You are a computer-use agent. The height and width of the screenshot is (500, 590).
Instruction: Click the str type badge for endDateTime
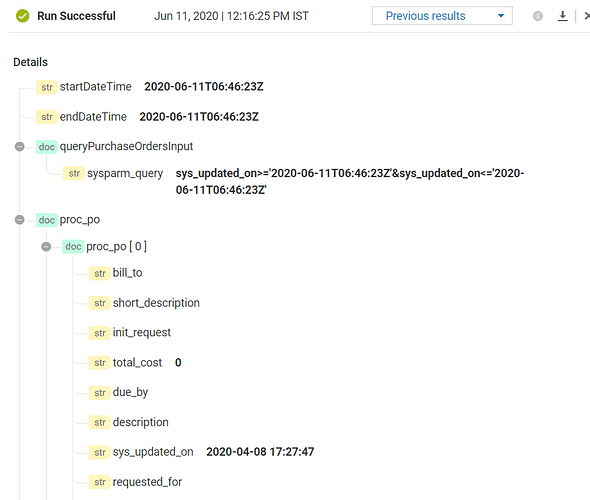(x=47, y=117)
